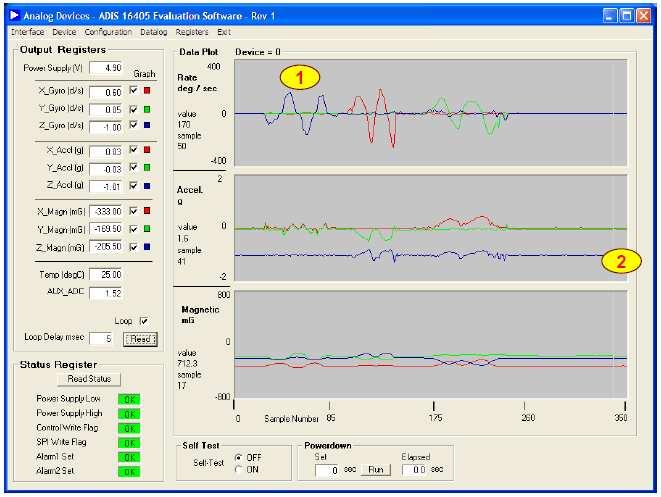Click the Read button
Viewport: 661px width, 497px height.
(x=140, y=339)
